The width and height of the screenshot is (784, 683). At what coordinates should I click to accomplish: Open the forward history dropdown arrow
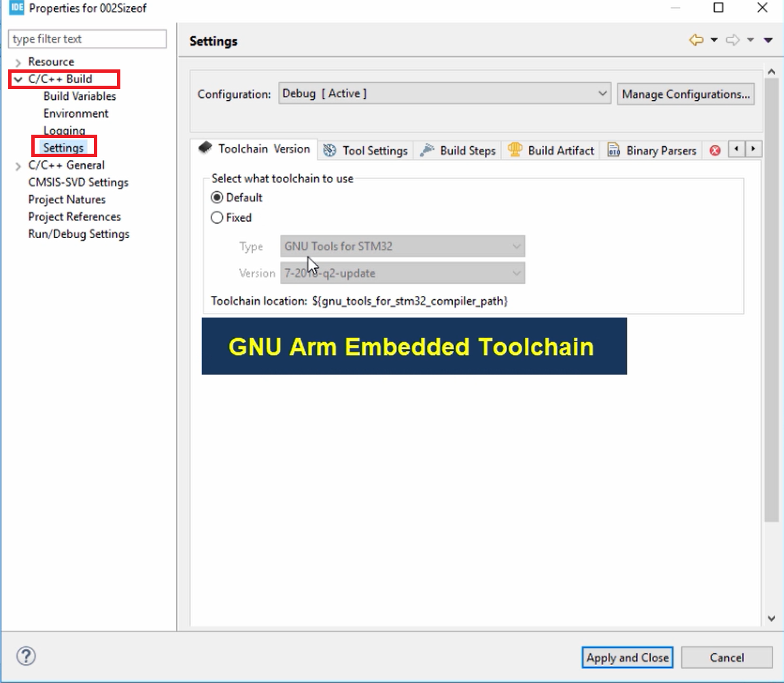pyautogui.click(x=751, y=40)
